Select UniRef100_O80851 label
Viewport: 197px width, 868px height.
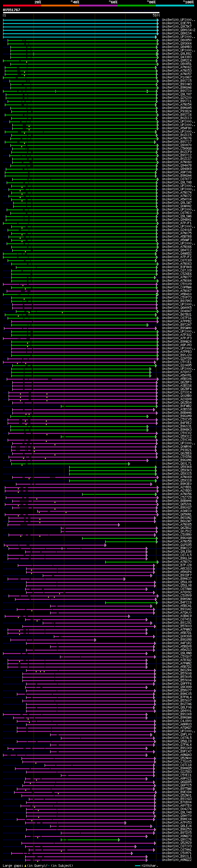pyautogui.click(x=177, y=64)
